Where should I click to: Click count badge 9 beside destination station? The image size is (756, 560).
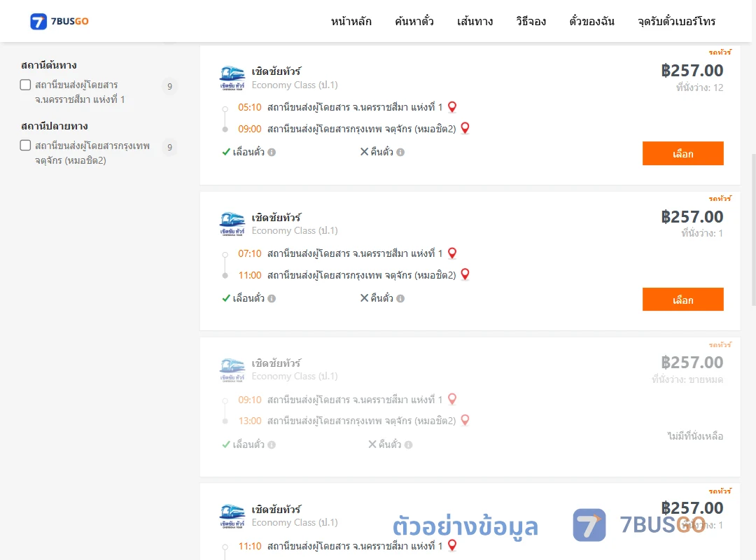pyautogui.click(x=169, y=147)
